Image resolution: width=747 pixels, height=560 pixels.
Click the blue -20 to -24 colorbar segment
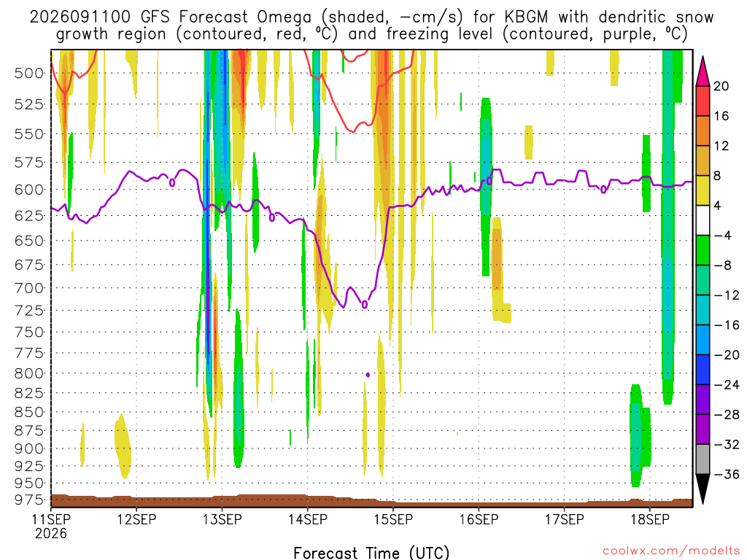(x=703, y=370)
